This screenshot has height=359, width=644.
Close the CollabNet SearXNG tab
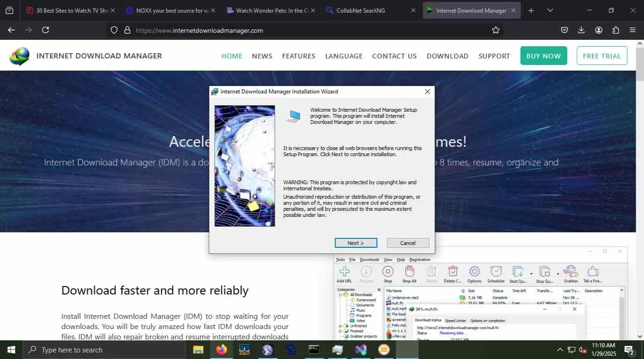[413, 10]
